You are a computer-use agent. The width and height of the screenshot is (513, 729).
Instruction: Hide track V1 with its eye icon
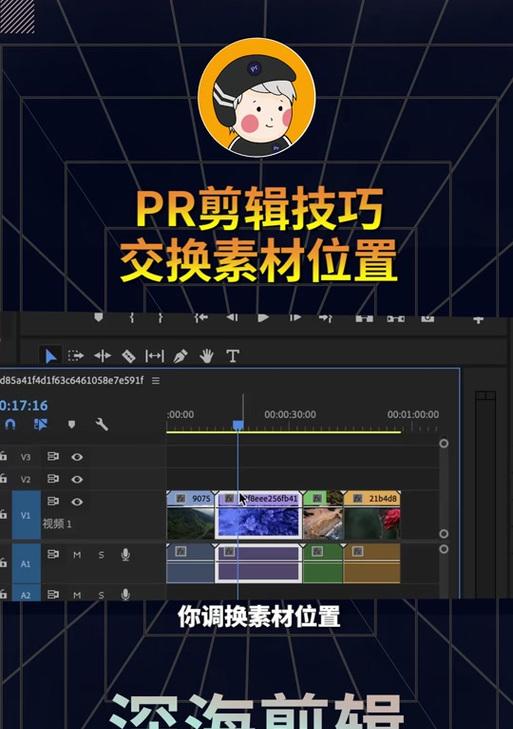tap(77, 502)
